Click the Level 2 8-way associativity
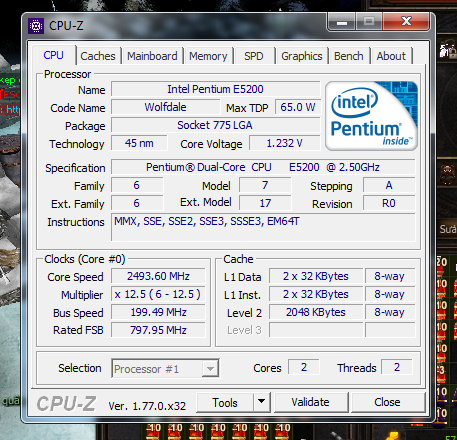The image size is (457, 440). [390, 312]
